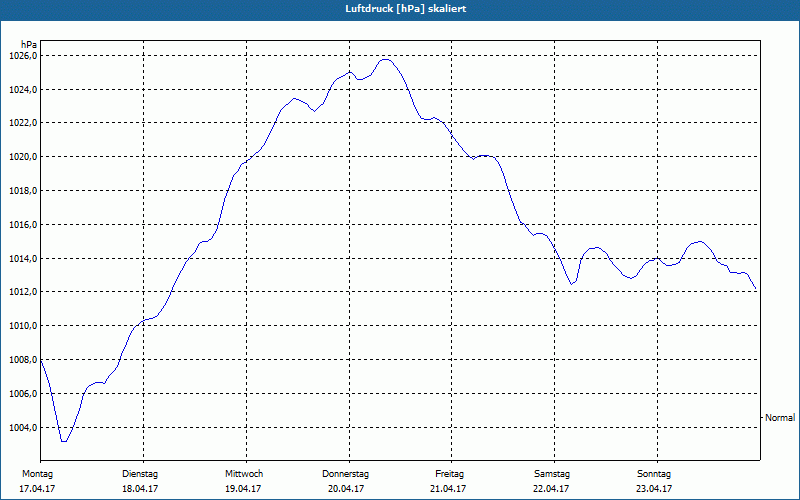This screenshot has height=500, width=800.
Task: Select the 1026,0 axis value
Action: (x=23, y=56)
